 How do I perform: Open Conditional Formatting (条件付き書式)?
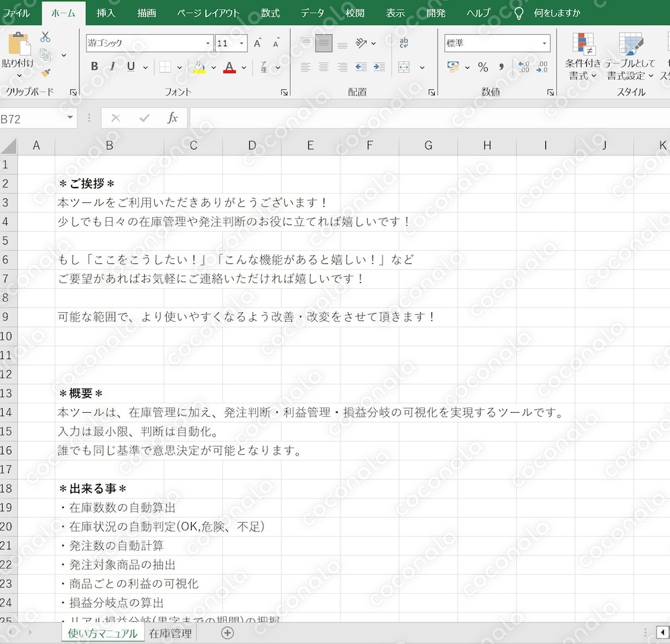click(583, 56)
